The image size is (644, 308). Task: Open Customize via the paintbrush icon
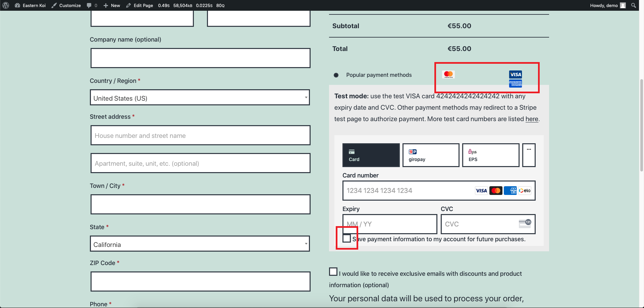coord(66,5)
